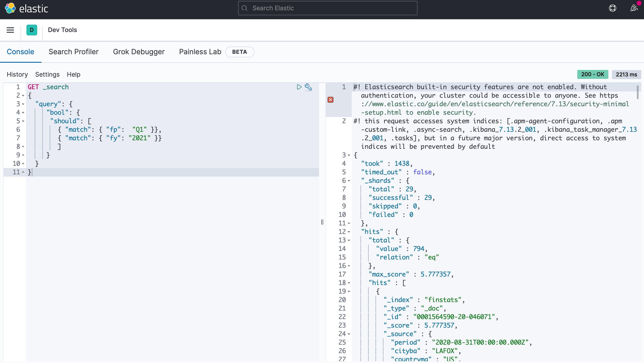Click the BETA badge
The height and width of the screenshot is (363, 644).
(240, 52)
